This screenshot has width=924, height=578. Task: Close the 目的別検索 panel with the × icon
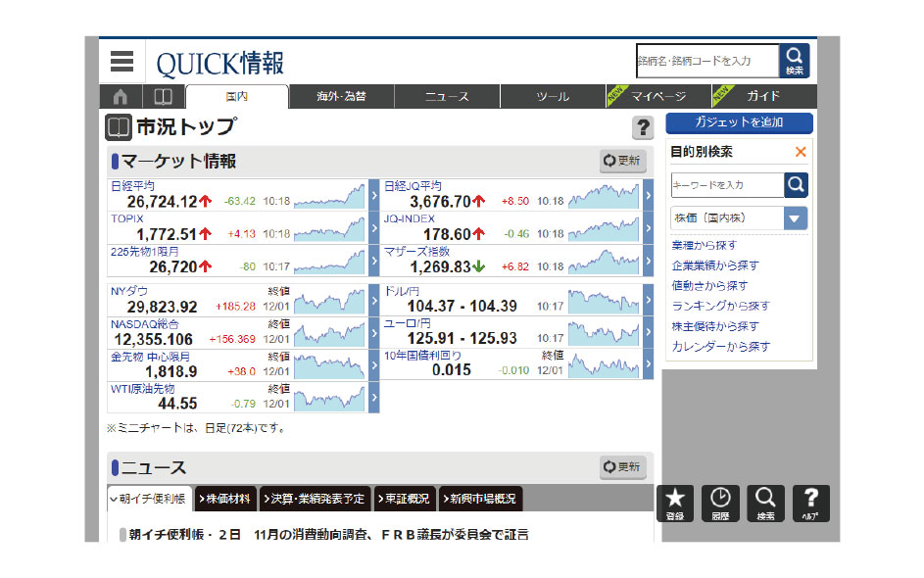point(801,152)
